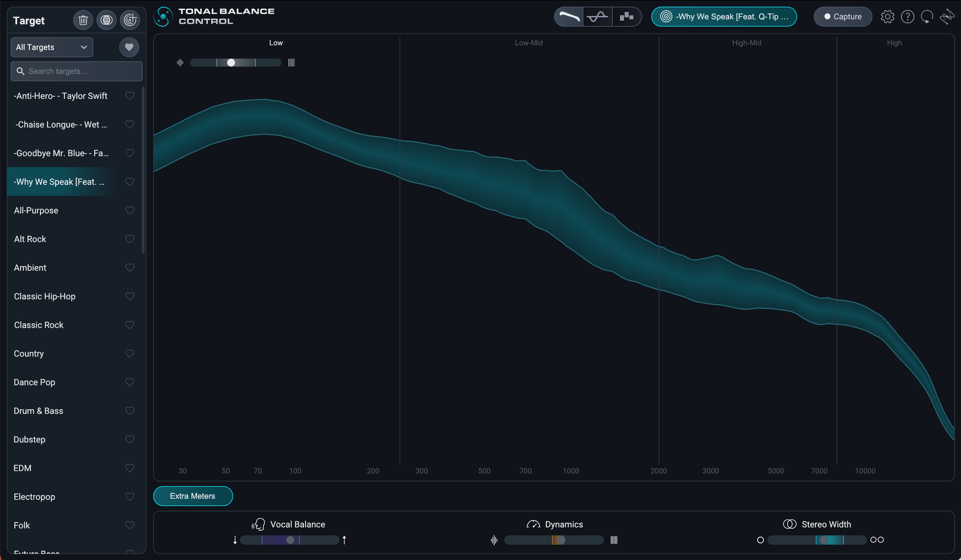This screenshot has height=560, width=961.
Task: Switch to the flattened sine curve view
Action: tap(597, 17)
